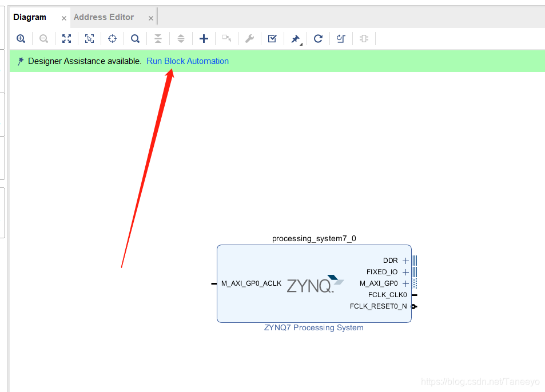Screen dimensions: 545x392
Task: Expand the M_AXI_GP0 interface port
Action: point(405,283)
